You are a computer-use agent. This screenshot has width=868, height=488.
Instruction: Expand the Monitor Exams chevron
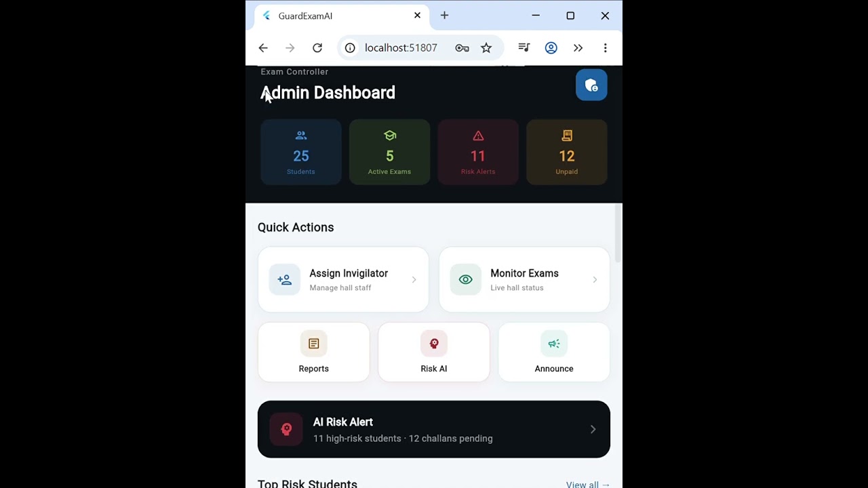click(x=595, y=279)
